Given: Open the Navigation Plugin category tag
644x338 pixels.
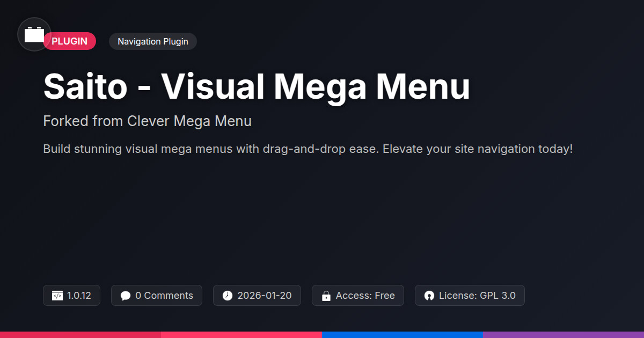Looking at the screenshot, I should [x=152, y=41].
